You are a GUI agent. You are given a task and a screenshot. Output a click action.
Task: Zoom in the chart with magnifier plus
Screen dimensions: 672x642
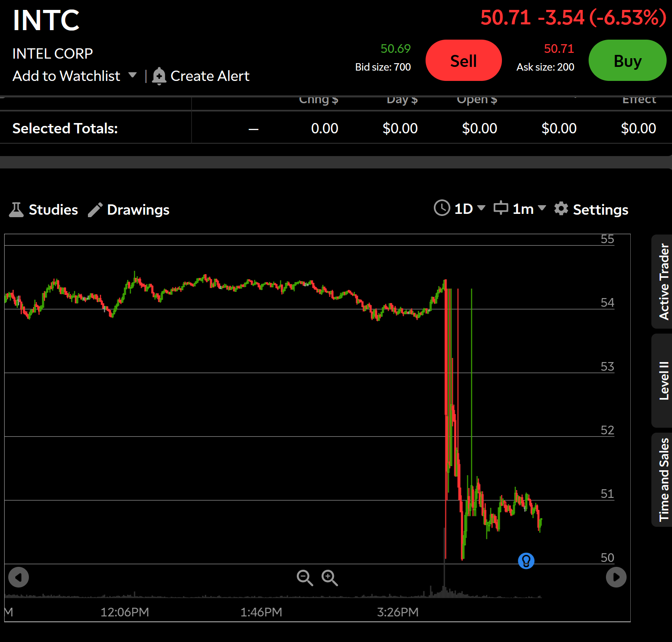(329, 578)
